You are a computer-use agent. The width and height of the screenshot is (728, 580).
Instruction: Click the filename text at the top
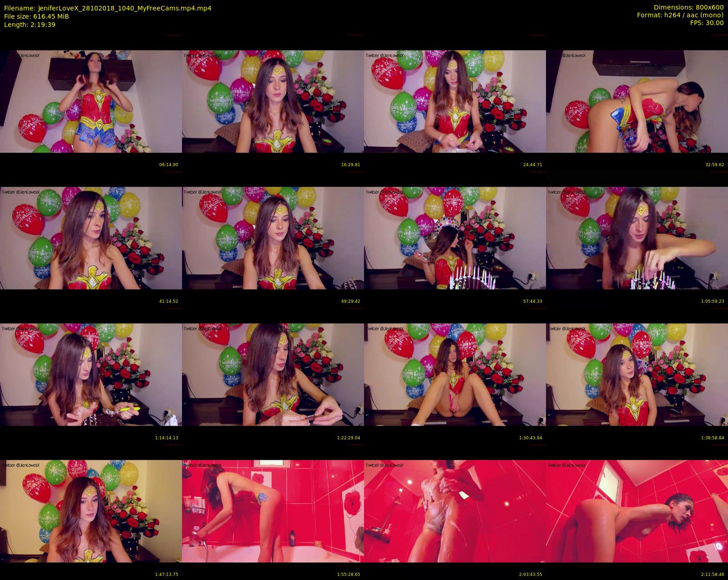(107, 8)
